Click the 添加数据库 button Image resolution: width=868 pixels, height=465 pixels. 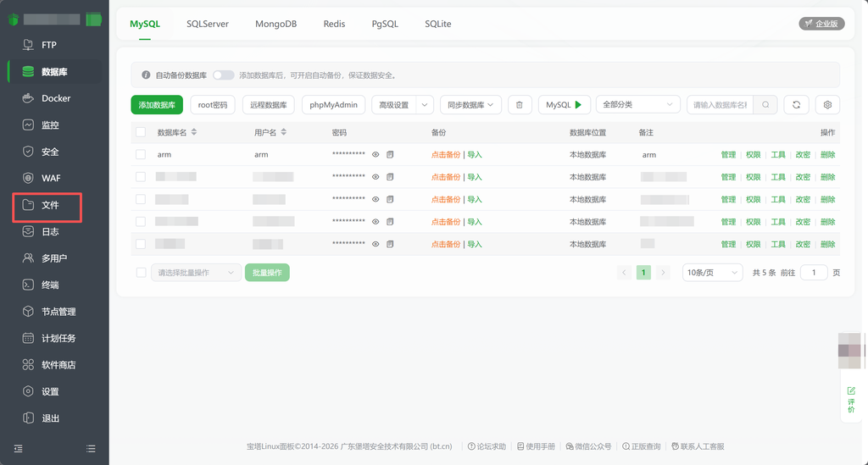[157, 104]
